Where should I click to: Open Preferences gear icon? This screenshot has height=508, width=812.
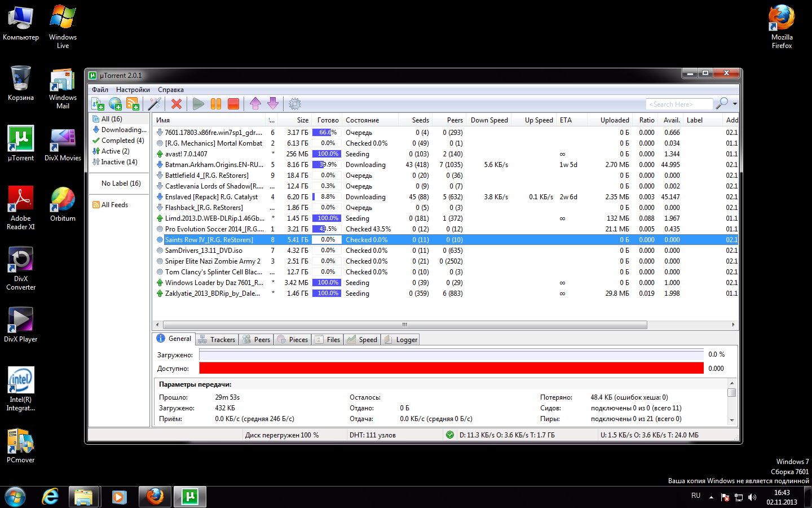(x=295, y=104)
